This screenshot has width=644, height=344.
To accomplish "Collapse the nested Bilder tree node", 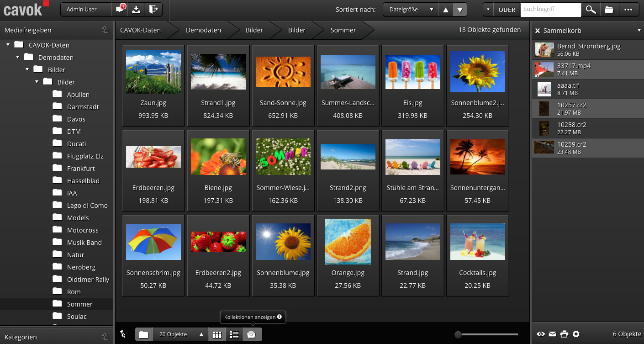I will [37, 82].
